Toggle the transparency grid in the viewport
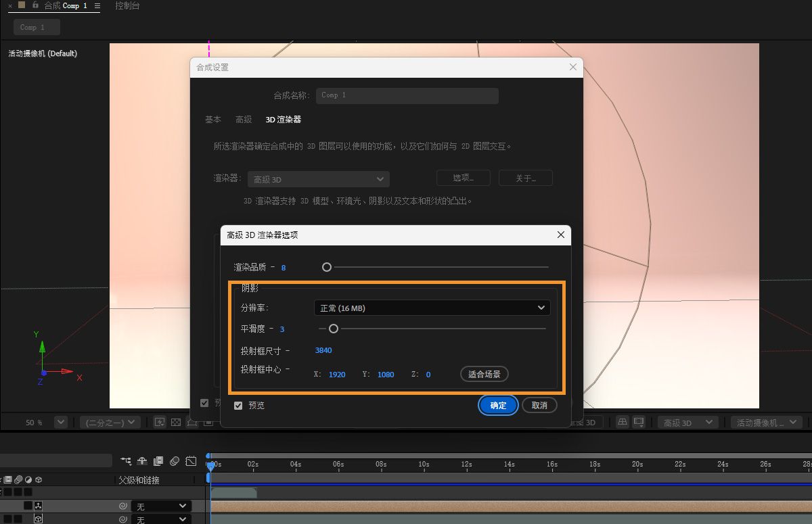Screen dimensions: 812x524 175,422
